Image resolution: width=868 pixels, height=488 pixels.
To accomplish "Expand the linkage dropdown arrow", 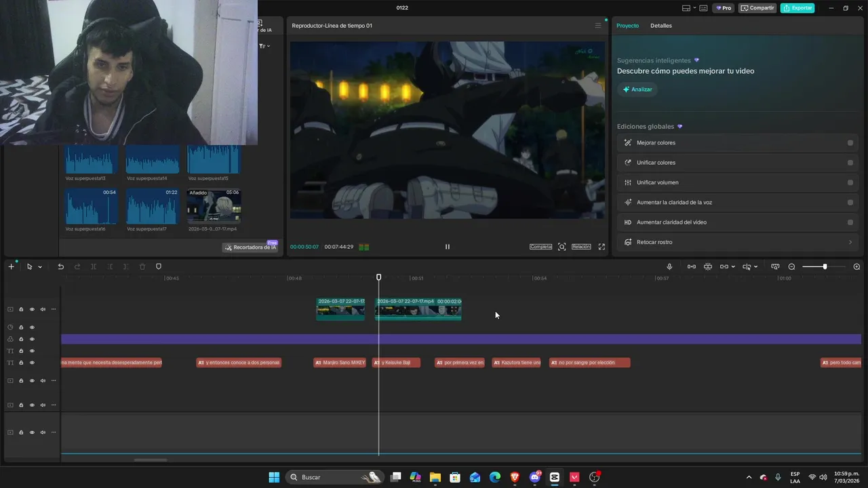I will 733,267.
